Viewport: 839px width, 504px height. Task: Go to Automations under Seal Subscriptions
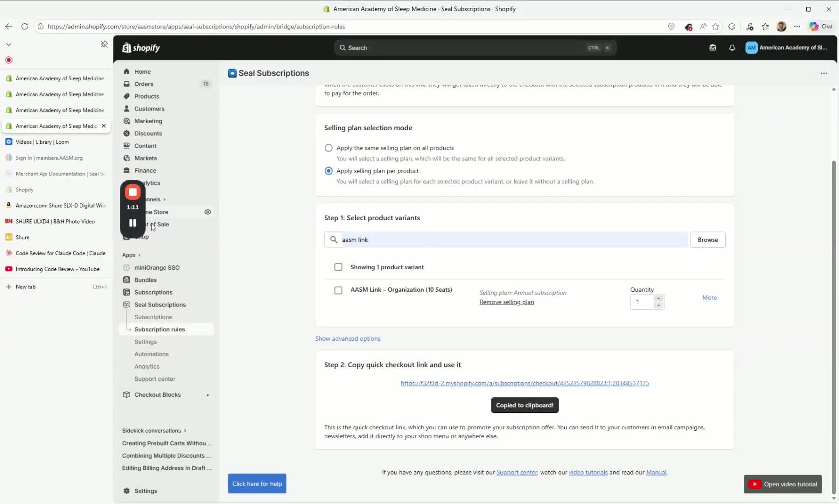pyautogui.click(x=152, y=354)
